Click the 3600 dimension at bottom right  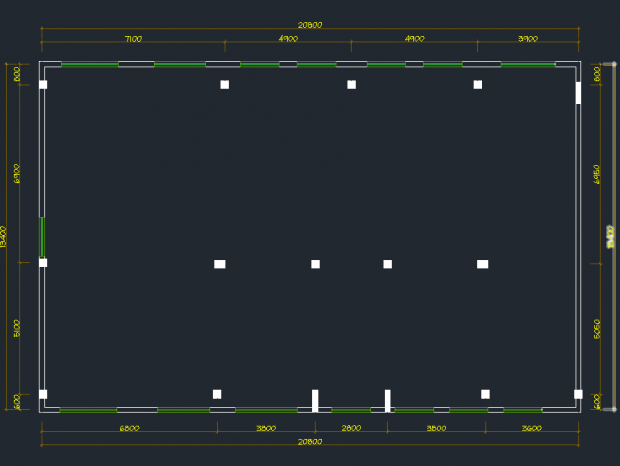[x=531, y=428]
